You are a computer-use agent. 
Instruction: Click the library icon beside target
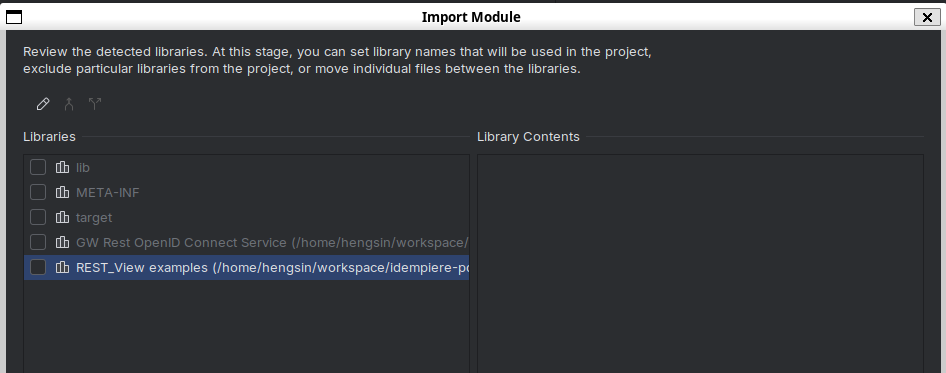[62, 217]
